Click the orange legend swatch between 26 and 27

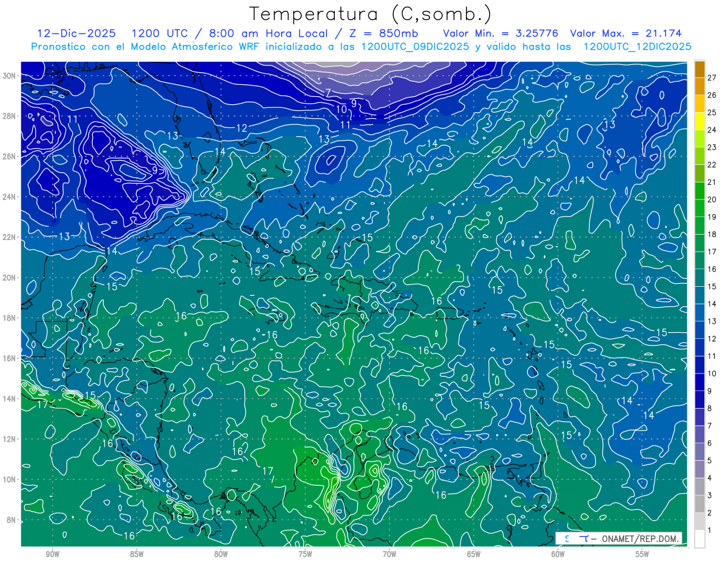pos(699,86)
